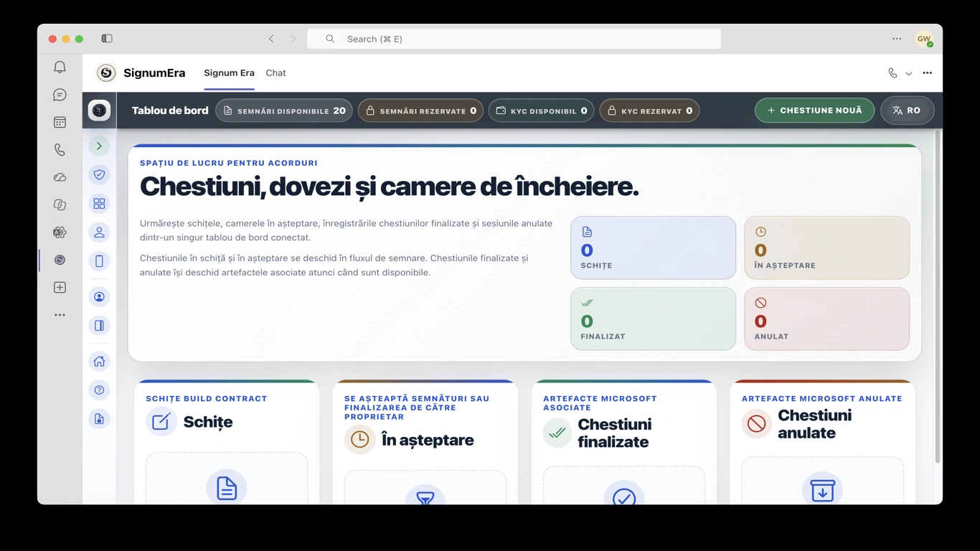Click KYC Rezervat 0 pill
Screen dimensions: 980x551
point(649,110)
